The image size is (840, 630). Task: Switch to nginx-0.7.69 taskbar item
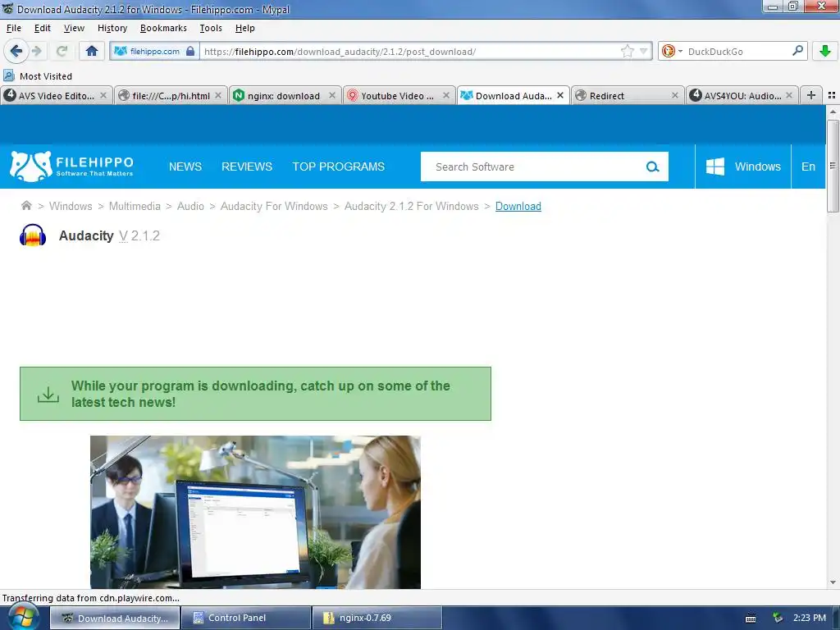click(x=377, y=618)
